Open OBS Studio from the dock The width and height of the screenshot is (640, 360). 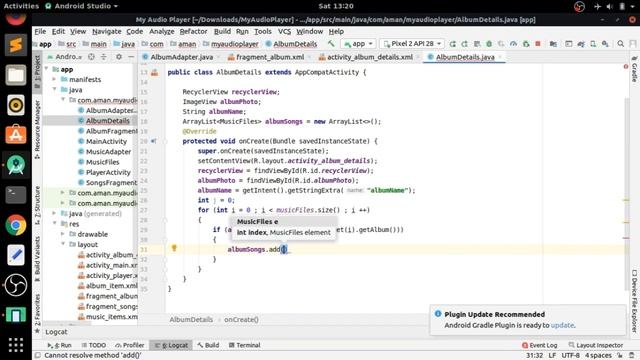click(x=16, y=285)
